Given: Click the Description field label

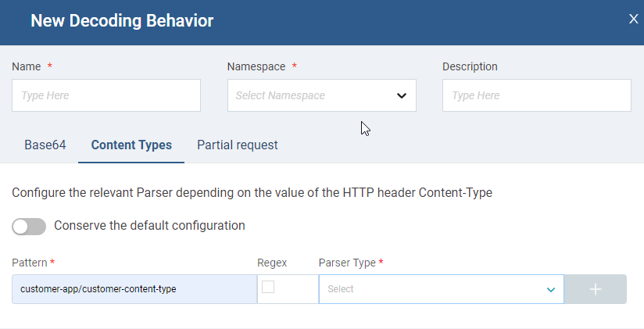Looking at the screenshot, I should click(470, 67).
